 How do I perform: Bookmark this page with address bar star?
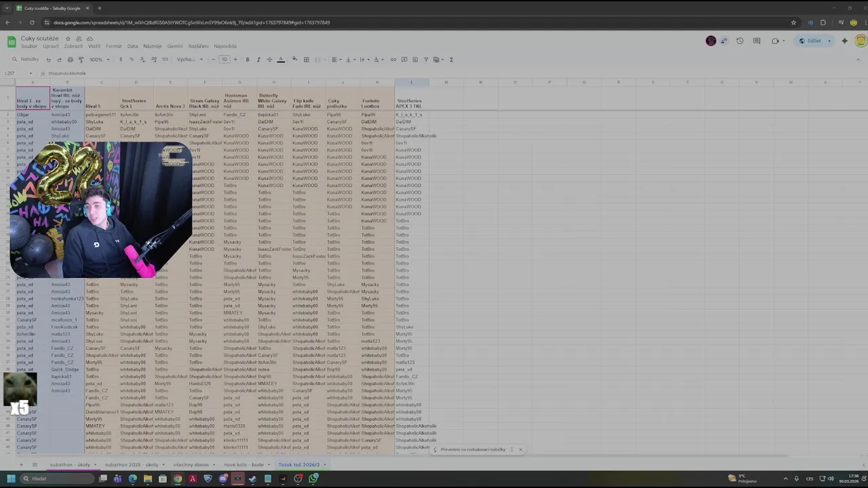(793, 22)
